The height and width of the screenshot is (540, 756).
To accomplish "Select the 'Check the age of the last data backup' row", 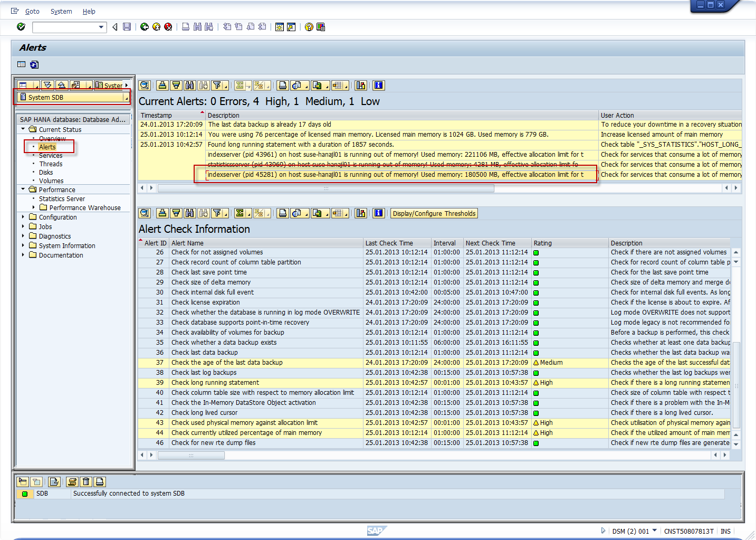I will pos(434,362).
